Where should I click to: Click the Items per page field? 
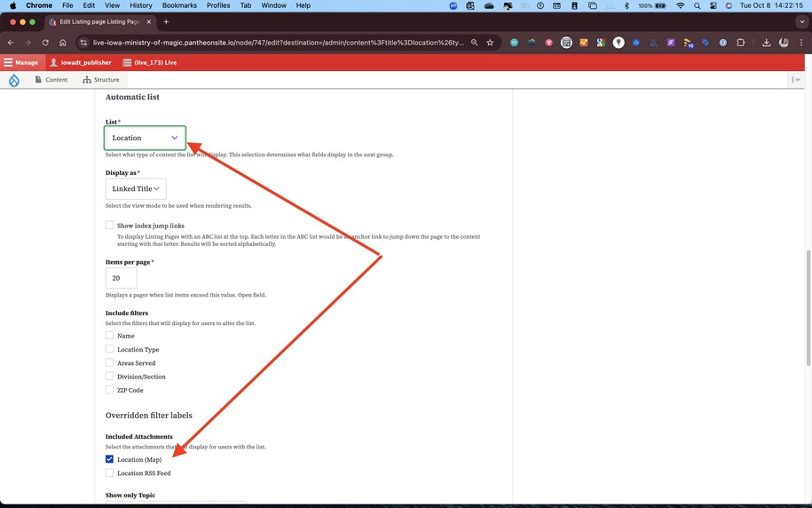122,278
